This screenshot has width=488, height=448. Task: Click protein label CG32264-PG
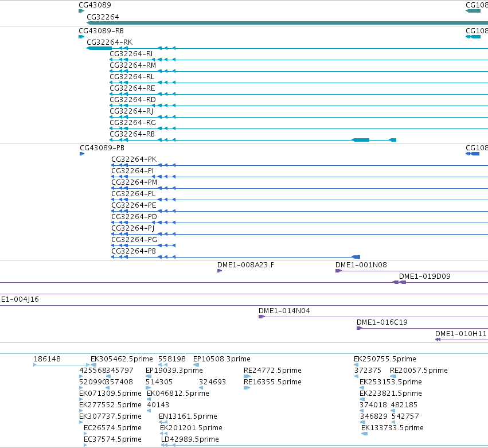[x=134, y=240]
